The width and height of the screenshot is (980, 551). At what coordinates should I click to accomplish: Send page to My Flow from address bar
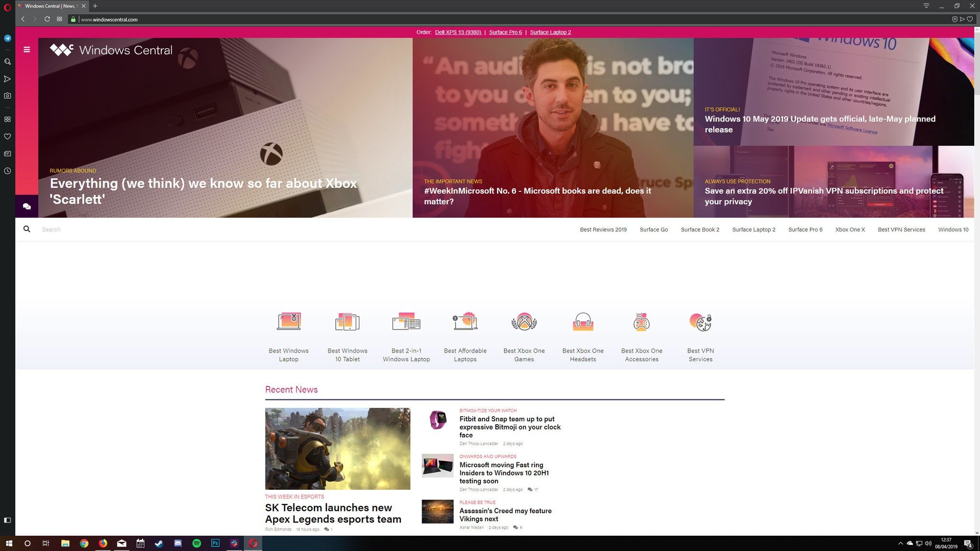962,19
